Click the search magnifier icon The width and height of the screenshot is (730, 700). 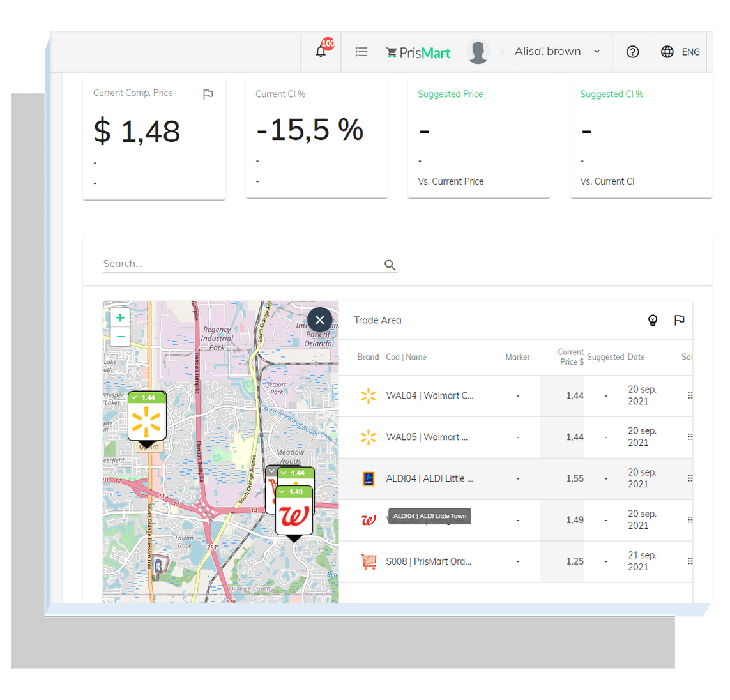point(390,265)
